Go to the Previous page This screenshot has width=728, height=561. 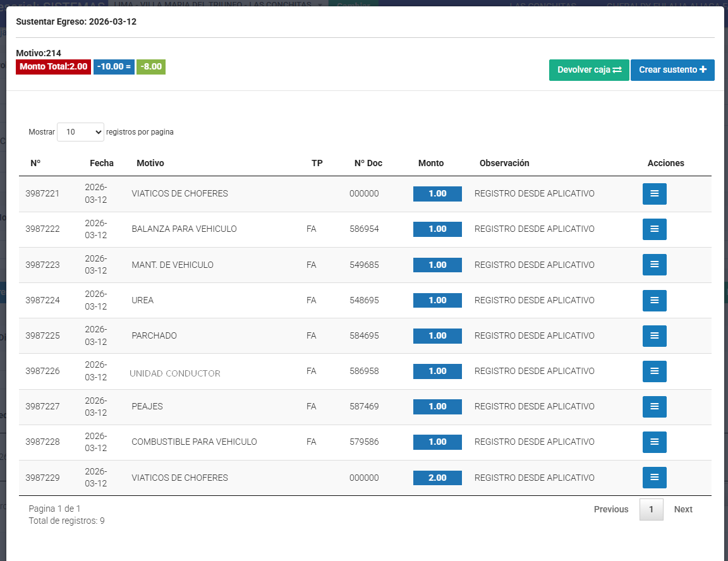tap(610, 509)
